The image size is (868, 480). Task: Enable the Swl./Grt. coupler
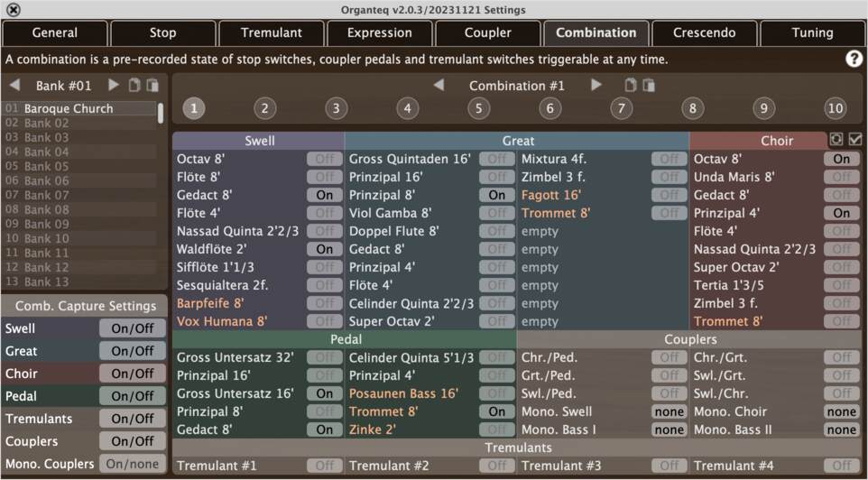pos(842,375)
